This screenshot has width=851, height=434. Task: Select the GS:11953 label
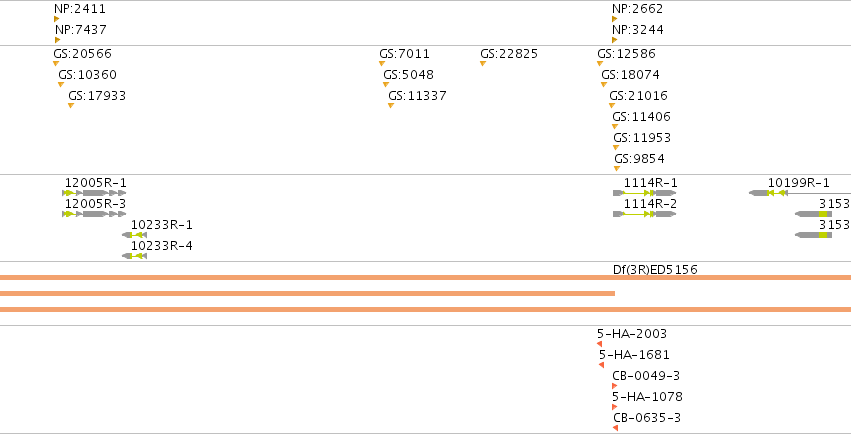coord(642,138)
